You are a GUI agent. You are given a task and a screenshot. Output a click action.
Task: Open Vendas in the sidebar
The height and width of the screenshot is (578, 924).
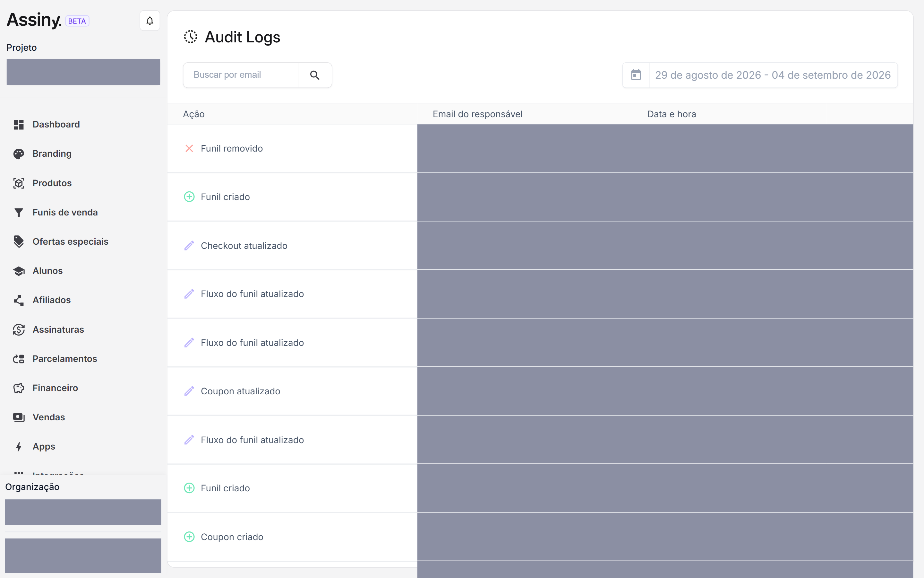(x=49, y=417)
